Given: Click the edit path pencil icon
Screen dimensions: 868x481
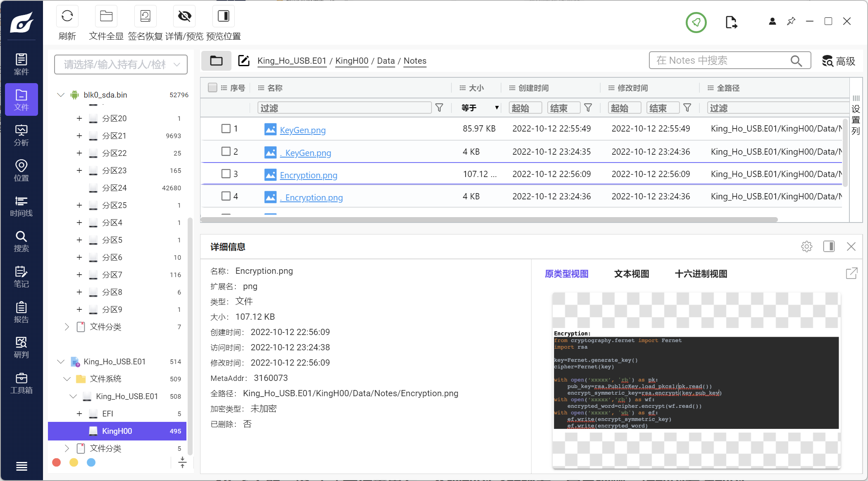Looking at the screenshot, I should pos(244,61).
